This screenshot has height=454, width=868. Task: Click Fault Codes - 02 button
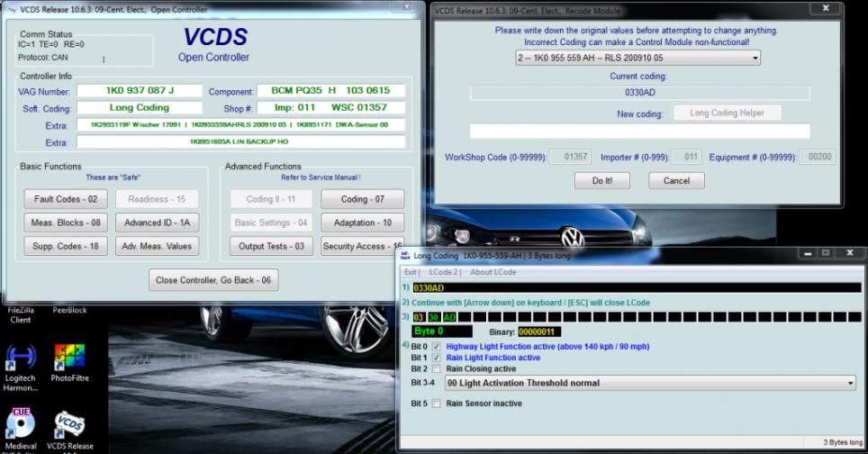[x=66, y=199]
